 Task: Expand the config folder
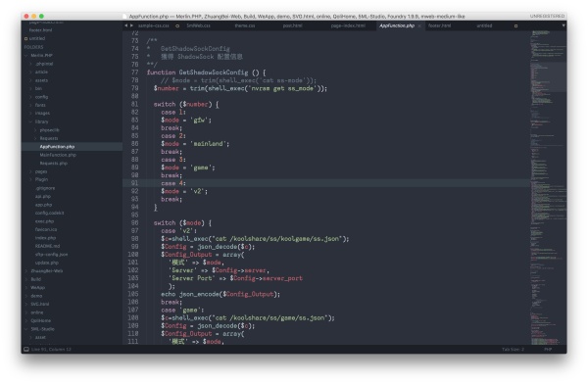(30, 97)
